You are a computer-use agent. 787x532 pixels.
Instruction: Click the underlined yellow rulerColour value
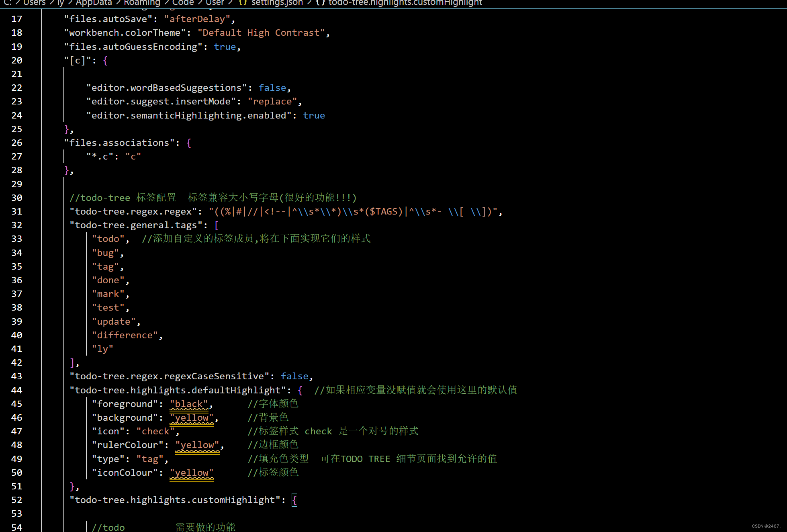pyautogui.click(x=197, y=445)
